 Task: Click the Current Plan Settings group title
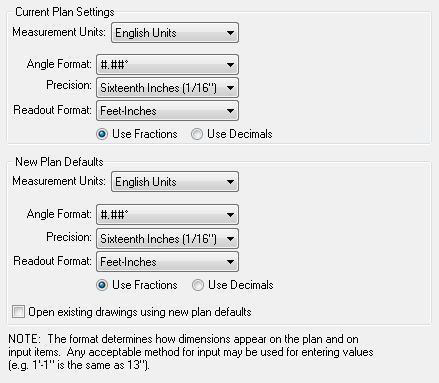coord(65,12)
